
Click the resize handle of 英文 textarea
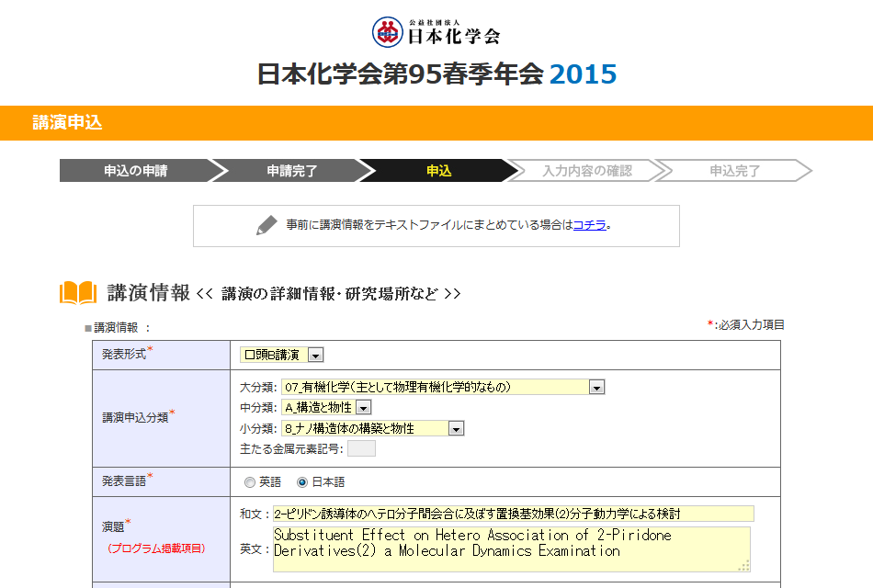click(745, 566)
